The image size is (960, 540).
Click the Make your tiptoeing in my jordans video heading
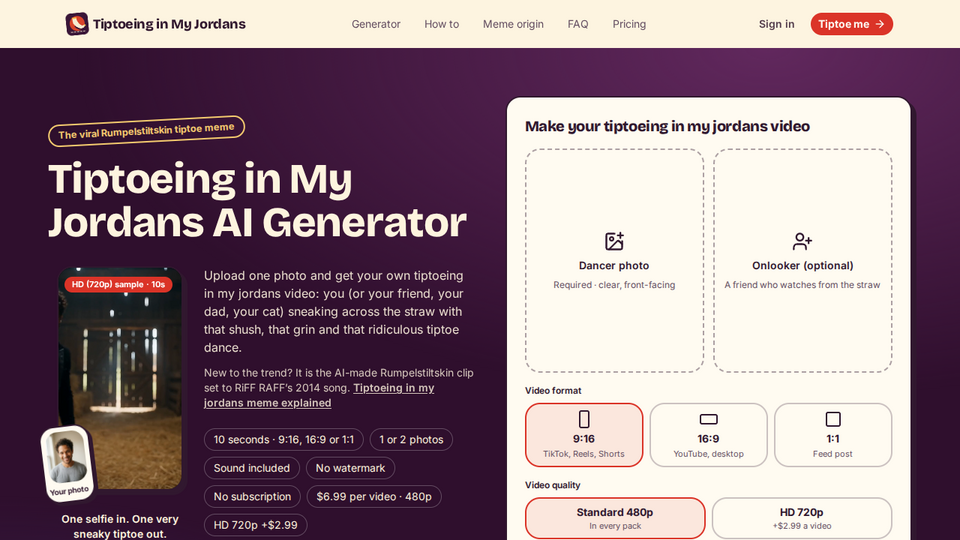667,126
